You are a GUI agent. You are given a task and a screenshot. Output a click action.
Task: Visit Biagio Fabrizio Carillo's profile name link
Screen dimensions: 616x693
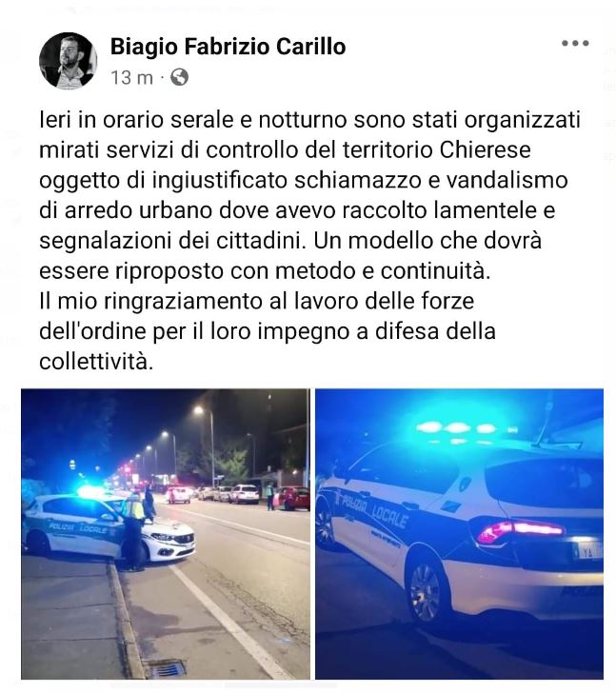[x=228, y=47]
